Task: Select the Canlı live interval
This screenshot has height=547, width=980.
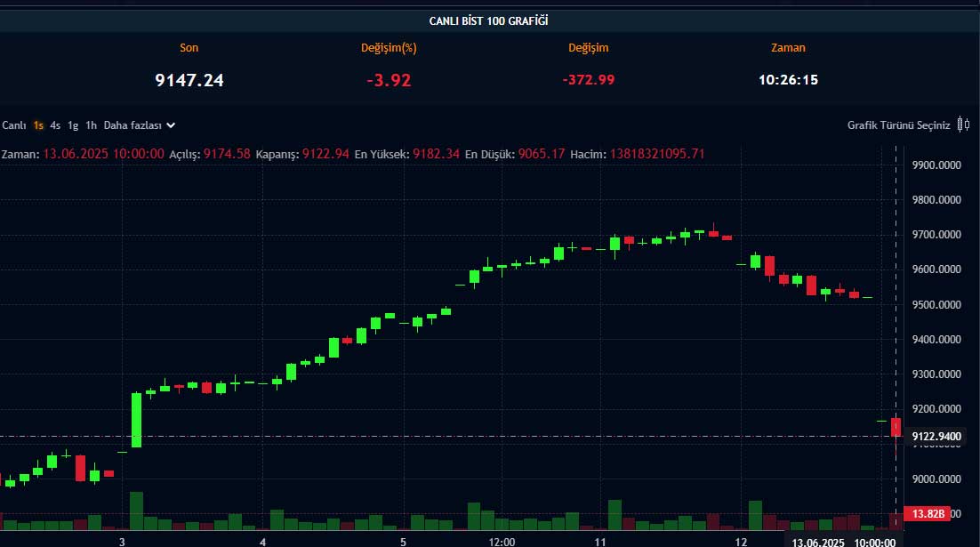Action: (13, 125)
